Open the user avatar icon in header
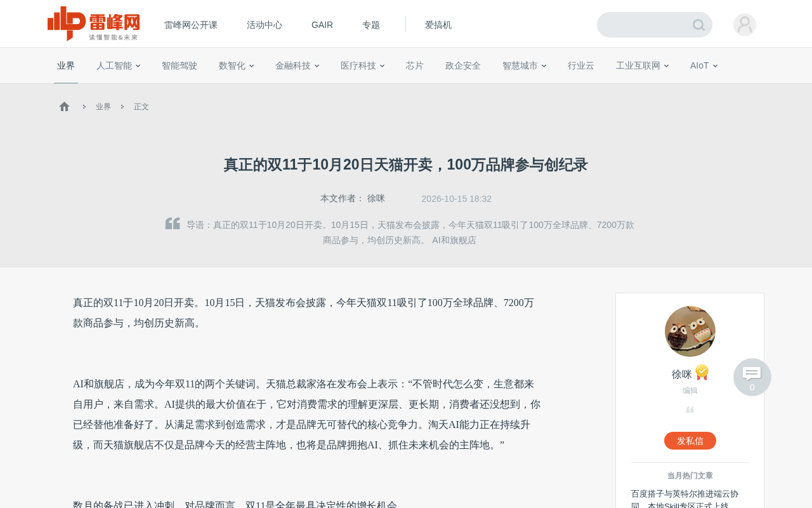The width and height of the screenshot is (812, 508). click(745, 25)
